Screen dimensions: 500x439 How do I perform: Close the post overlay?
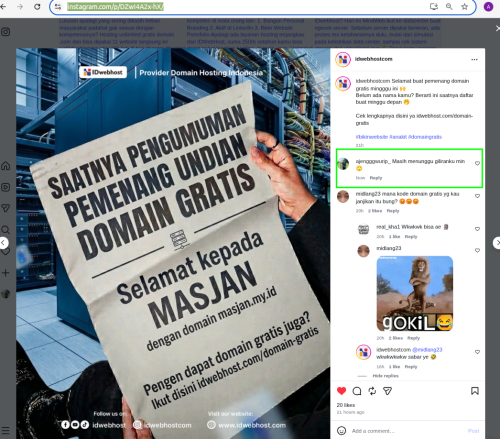click(x=497, y=29)
